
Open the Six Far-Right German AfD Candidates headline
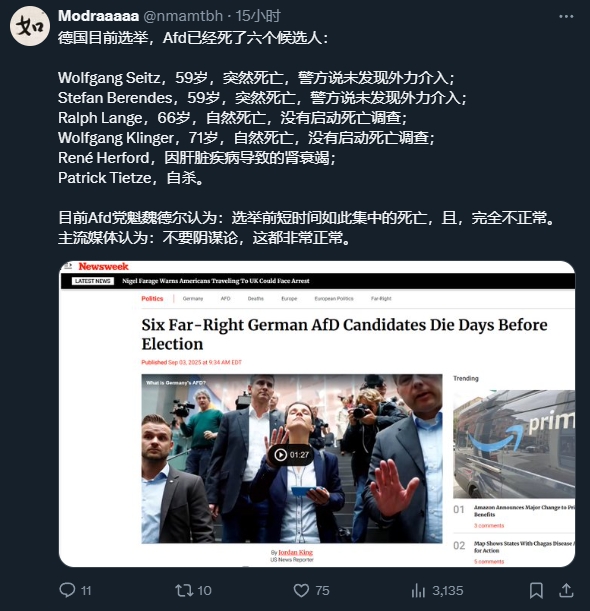tap(344, 334)
